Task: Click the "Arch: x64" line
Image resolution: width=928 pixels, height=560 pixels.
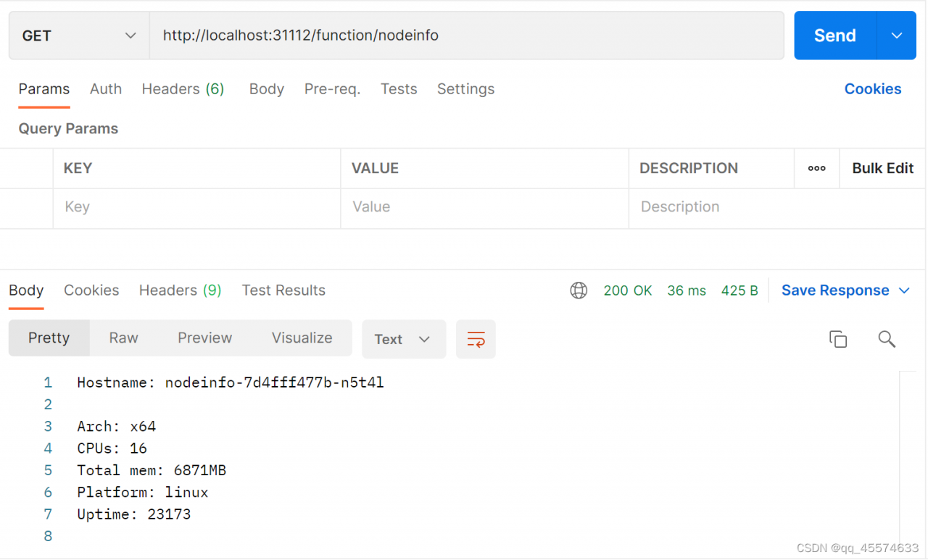Action: click(x=117, y=427)
